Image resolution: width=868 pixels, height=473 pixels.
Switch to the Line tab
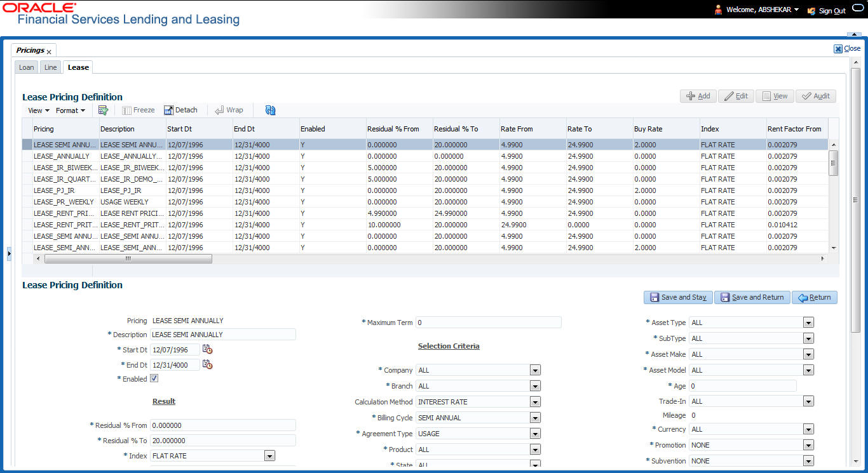(x=50, y=67)
